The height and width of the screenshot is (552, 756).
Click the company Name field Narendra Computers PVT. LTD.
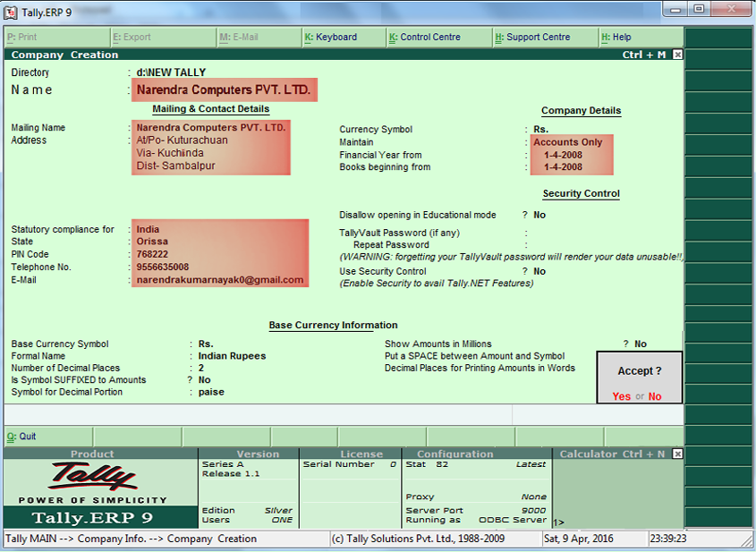click(x=225, y=89)
